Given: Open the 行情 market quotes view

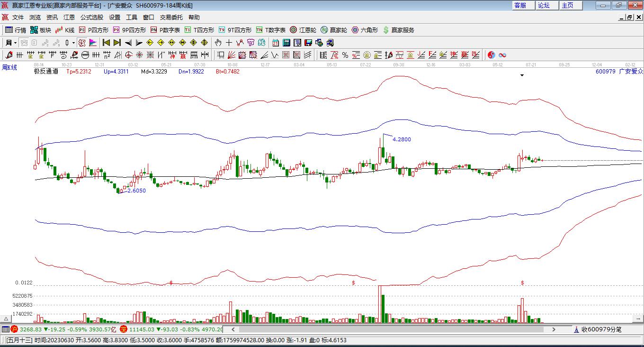Looking at the screenshot, I should 15,30.
